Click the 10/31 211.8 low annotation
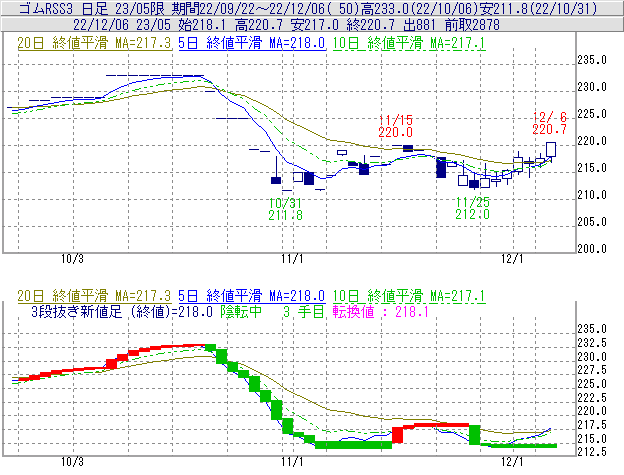The image size is (624, 475). [x=285, y=209]
